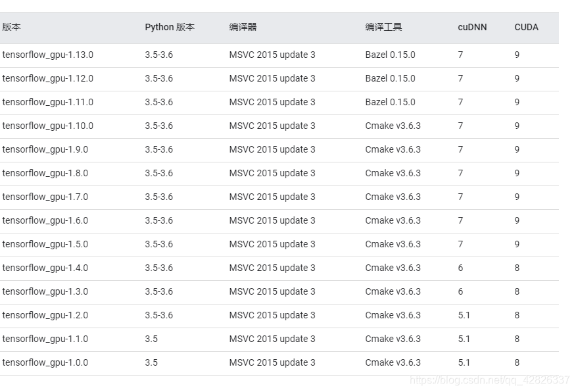
Task: Select the tensorflow_gpu-1.2.0 cell
Action: 45,315
